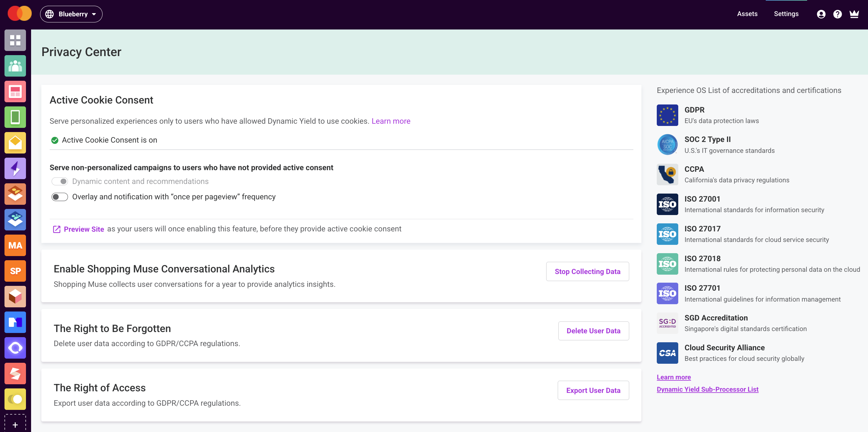Click the SGD Accreditation badge
Viewport: 868px width, 432px height.
(x=667, y=323)
